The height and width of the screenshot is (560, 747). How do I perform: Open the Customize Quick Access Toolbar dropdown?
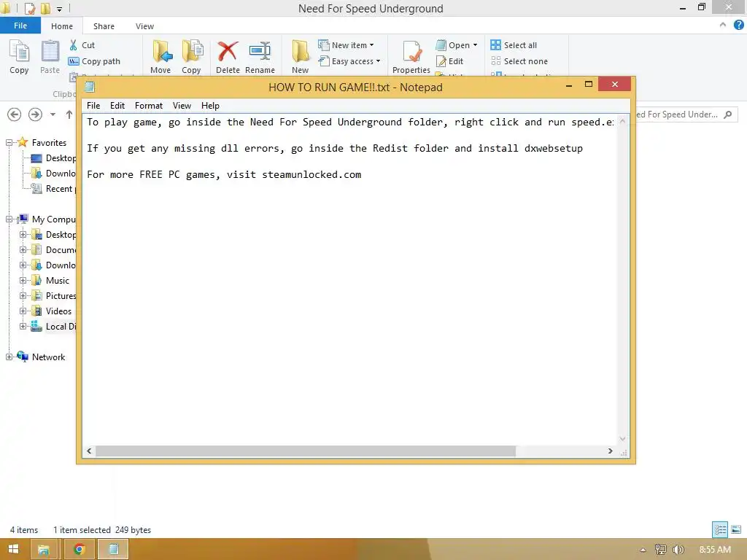[x=59, y=9]
